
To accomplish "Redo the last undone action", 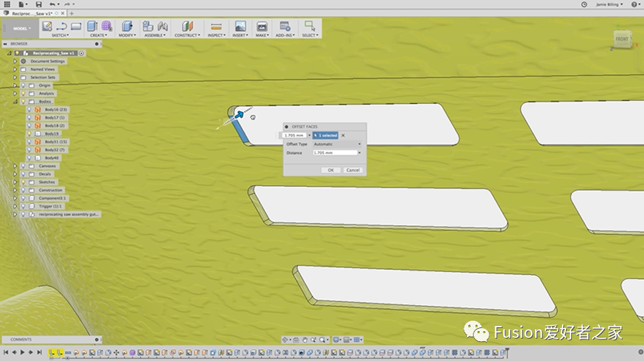I will point(67,4).
